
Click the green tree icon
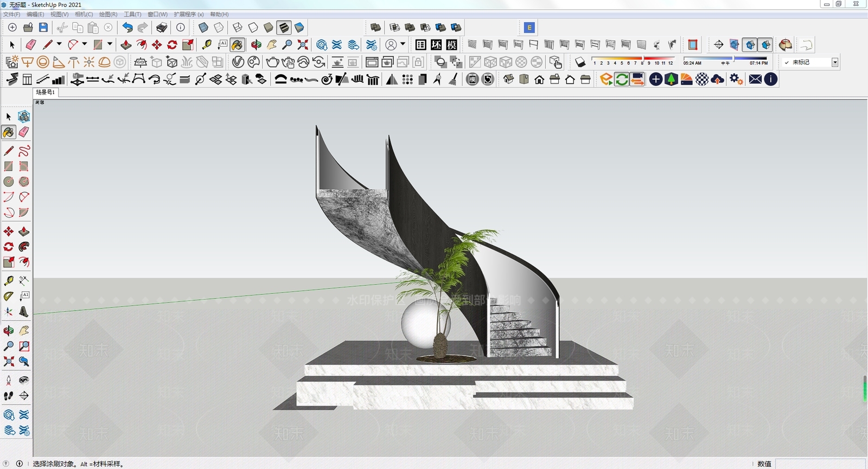point(671,79)
